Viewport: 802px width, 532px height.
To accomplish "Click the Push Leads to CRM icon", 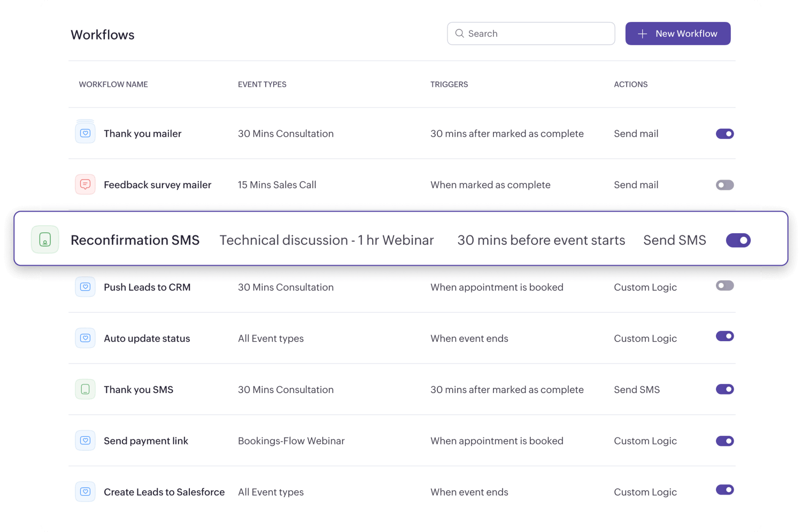I will (x=85, y=287).
